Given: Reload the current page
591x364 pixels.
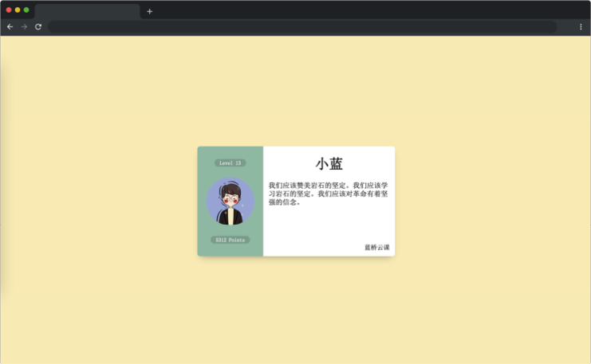Looking at the screenshot, I should point(37,26).
